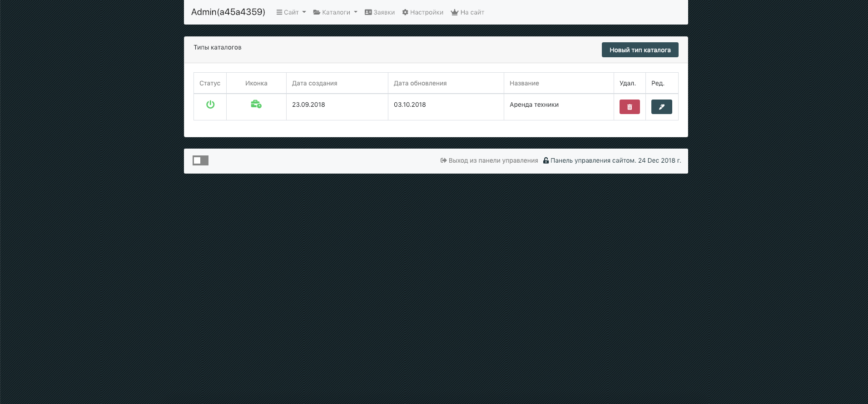Viewport: 868px width, 404px height.
Task: Flip the toggle switch in the footer
Action: [200, 160]
